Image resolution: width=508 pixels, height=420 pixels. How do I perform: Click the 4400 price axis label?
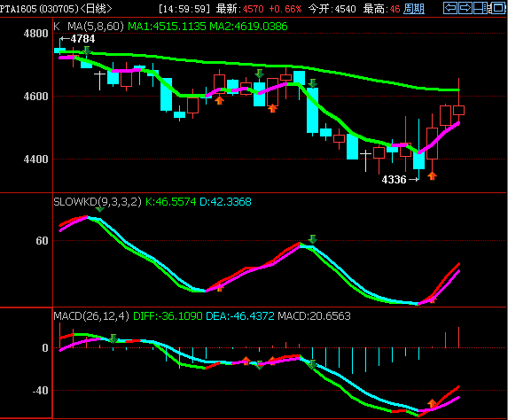pyautogui.click(x=36, y=159)
